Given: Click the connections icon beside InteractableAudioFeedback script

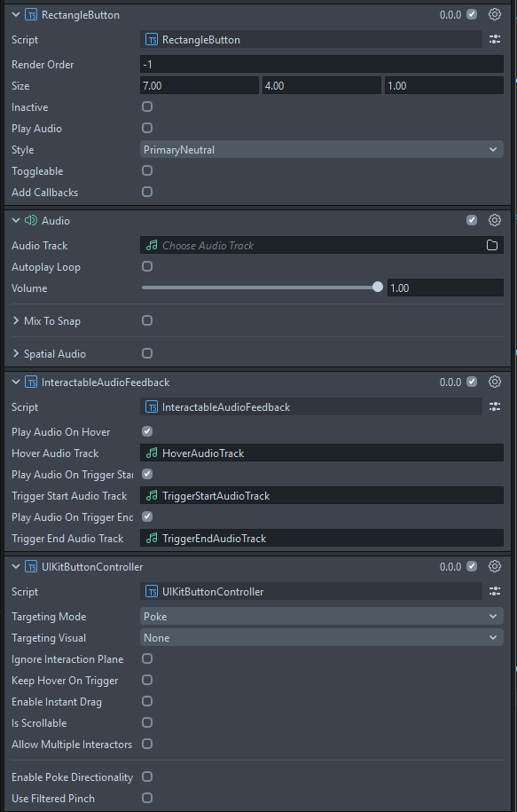Looking at the screenshot, I should 495,406.
